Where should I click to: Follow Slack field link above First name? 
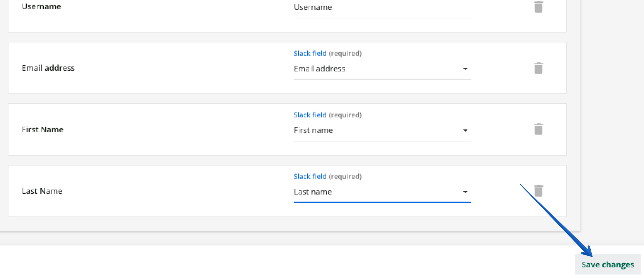(x=310, y=115)
